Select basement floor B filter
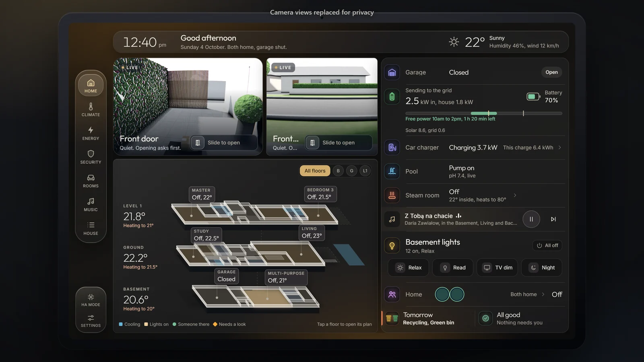Screen dimensions: 644x362 [338, 171]
